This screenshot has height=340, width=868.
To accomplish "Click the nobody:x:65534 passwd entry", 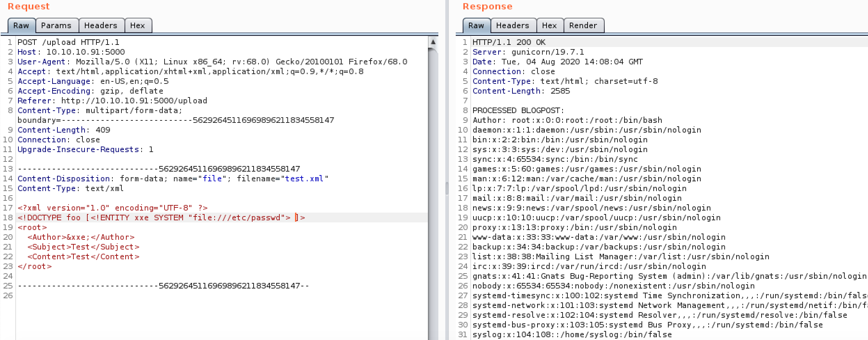I will point(613,286).
